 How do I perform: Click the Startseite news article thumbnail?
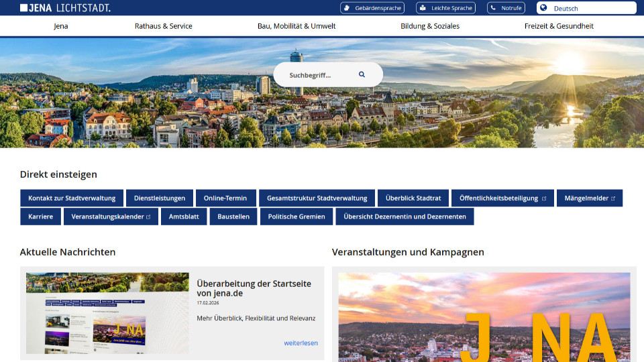(107, 313)
